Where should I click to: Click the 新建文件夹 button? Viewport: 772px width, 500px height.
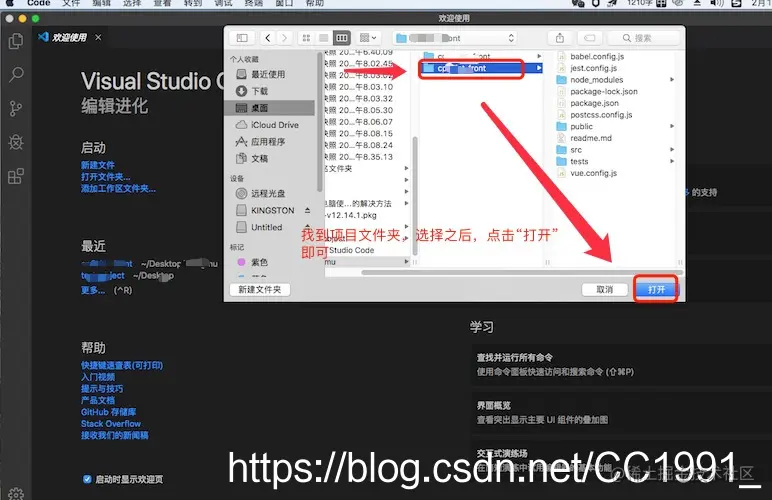tap(260, 289)
